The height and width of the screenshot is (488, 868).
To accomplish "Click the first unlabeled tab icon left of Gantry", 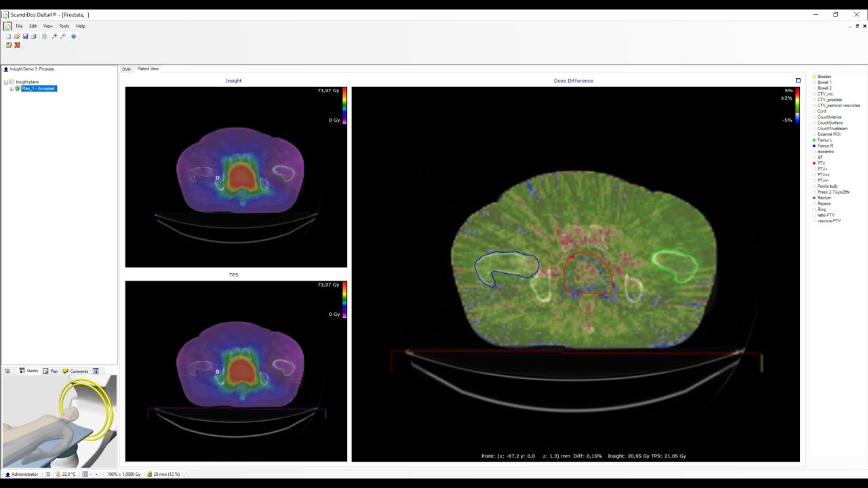I will point(7,371).
